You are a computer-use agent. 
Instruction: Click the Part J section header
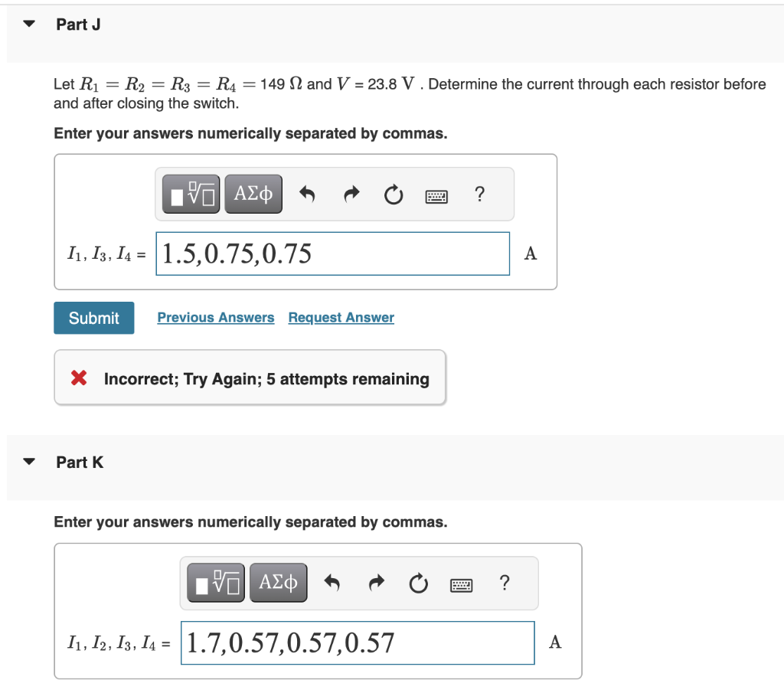(x=78, y=24)
